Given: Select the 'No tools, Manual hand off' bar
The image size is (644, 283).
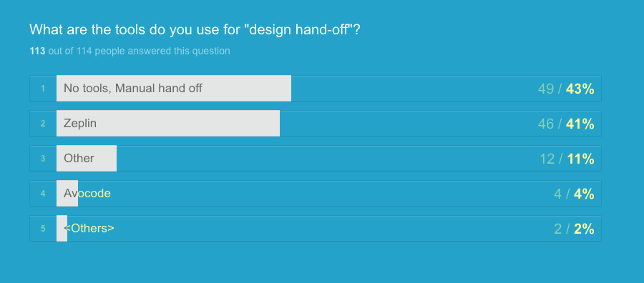Looking at the screenshot, I should click(x=174, y=88).
